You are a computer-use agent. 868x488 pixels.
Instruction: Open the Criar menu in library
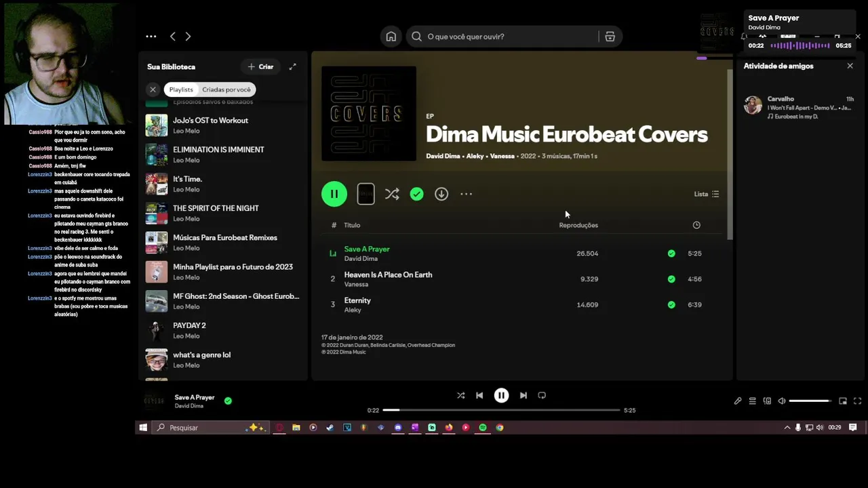coord(261,66)
